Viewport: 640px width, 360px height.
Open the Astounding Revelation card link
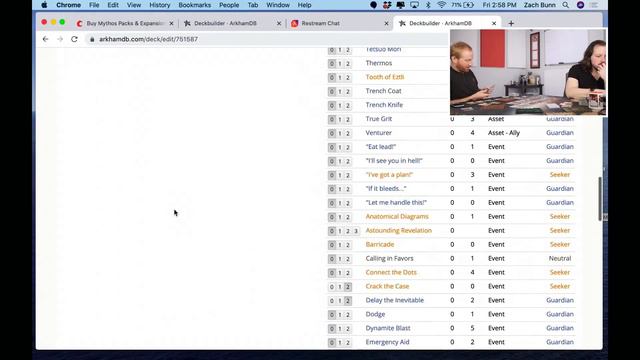tap(399, 231)
